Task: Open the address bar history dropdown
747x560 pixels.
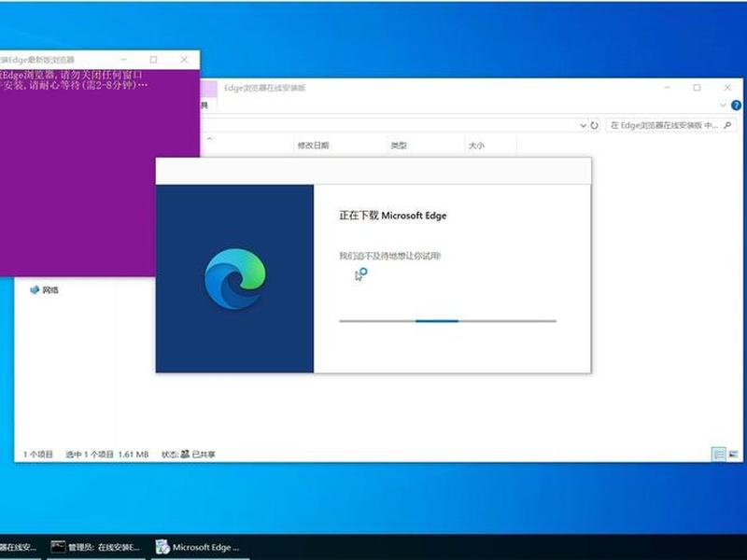Action: (x=583, y=125)
